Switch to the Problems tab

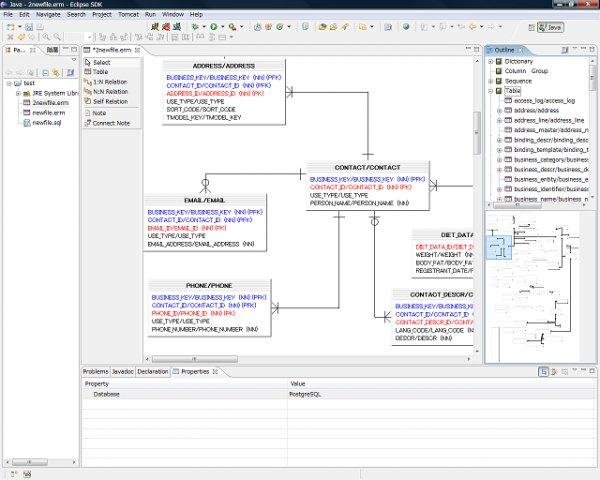tap(95, 371)
